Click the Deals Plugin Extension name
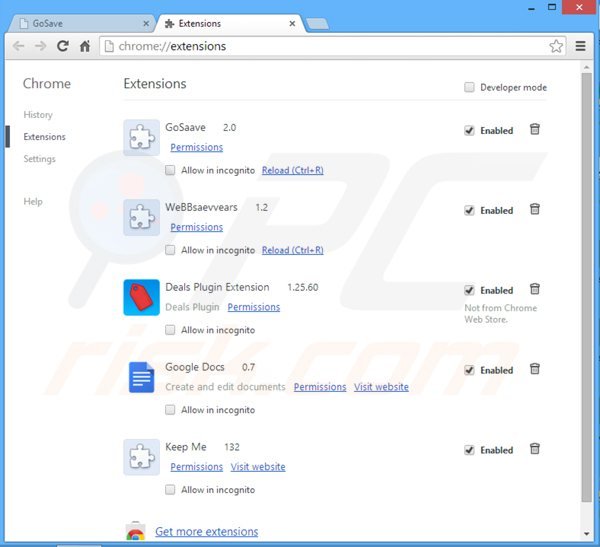This screenshot has height=547, width=600. coord(217,287)
